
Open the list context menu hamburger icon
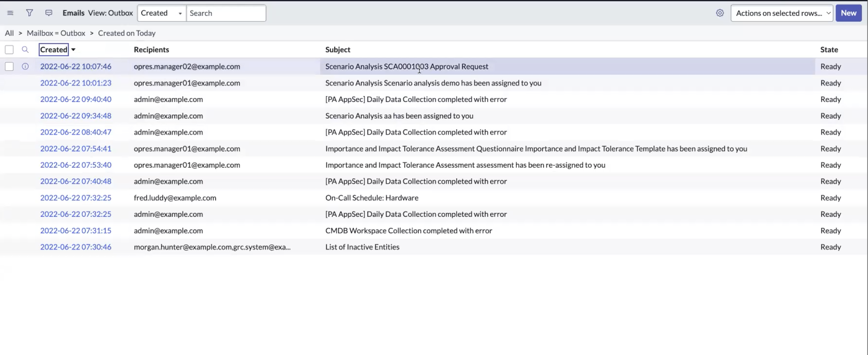(x=10, y=13)
